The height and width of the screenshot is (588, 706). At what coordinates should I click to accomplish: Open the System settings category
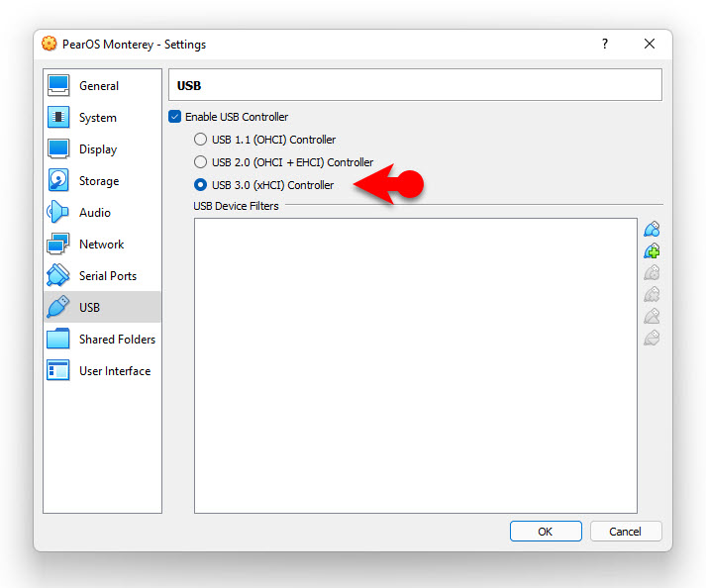[x=102, y=118]
